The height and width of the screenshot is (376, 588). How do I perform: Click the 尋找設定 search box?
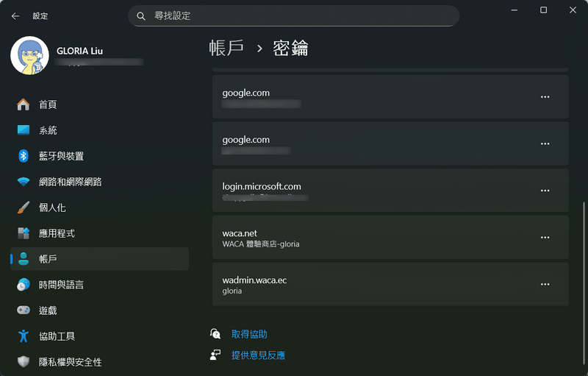click(x=294, y=15)
